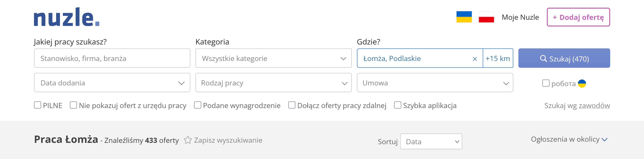Enable the PILNE checkbox
644x159 pixels.
pos(38,105)
